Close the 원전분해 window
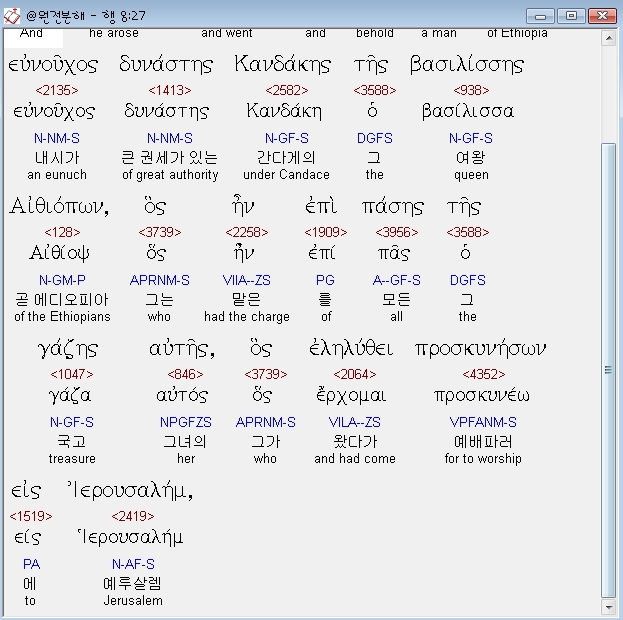This screenshot has height=620, width=623. pos(602,16)
